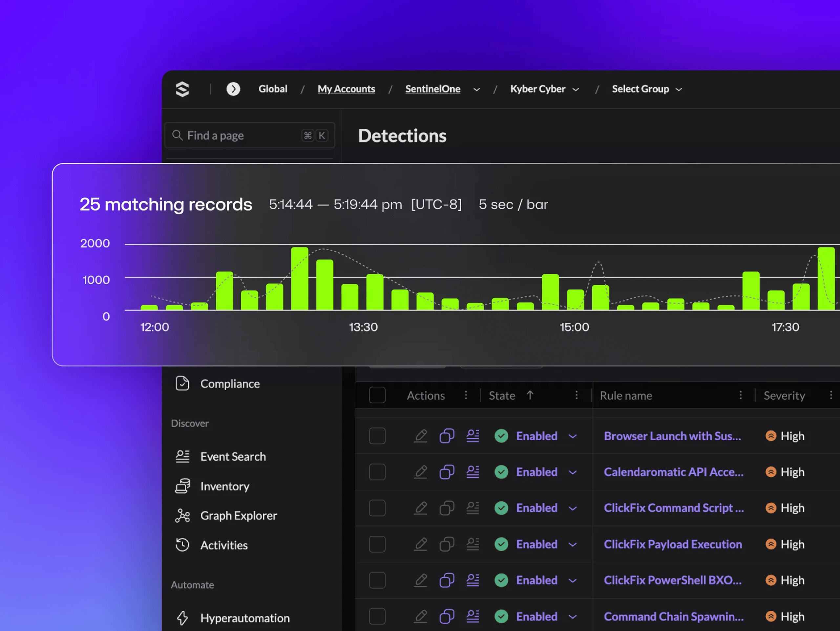840x631 pixels.
Task: Expand sidebar with round arrow button
Action: 233,89
